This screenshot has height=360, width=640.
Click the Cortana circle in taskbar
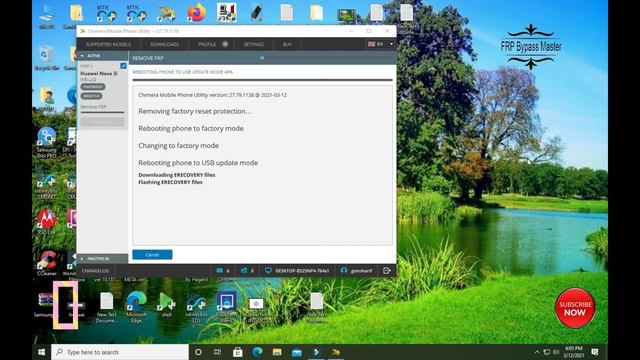198,352
